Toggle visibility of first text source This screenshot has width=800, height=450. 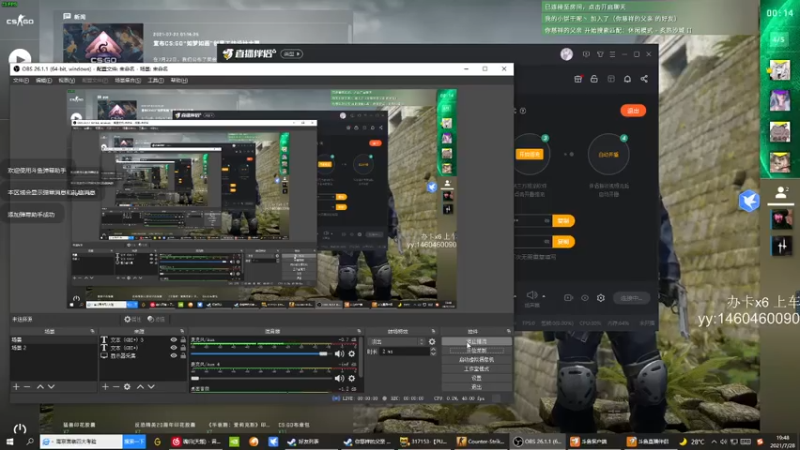(174, 340)
